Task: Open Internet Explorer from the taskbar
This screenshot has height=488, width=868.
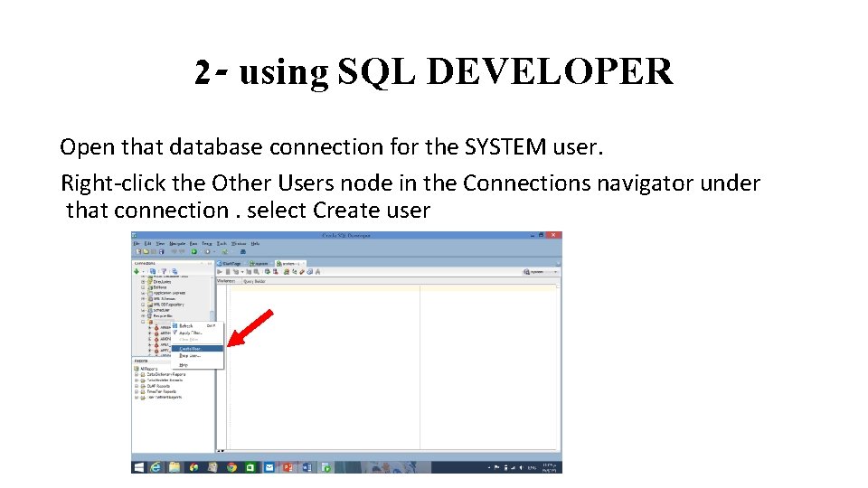Action: tap(156, 467)
